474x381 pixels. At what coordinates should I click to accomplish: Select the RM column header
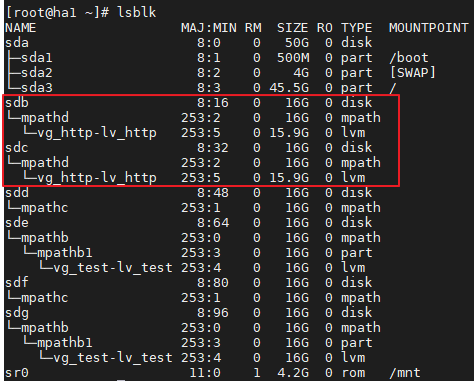253,28
